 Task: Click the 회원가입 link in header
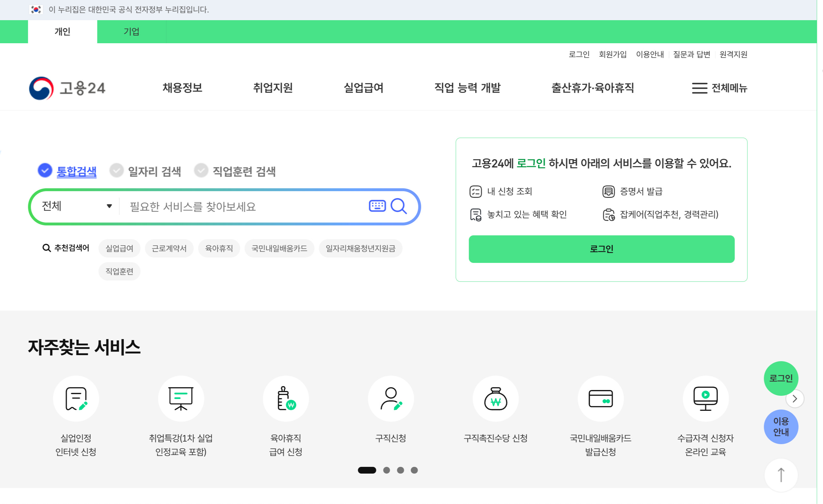(x=612, y=54)
